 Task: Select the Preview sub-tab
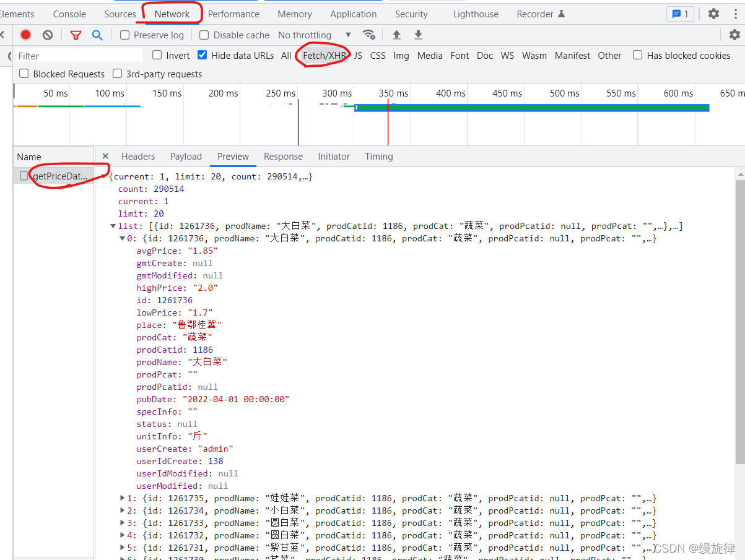(x=233, y=157)
